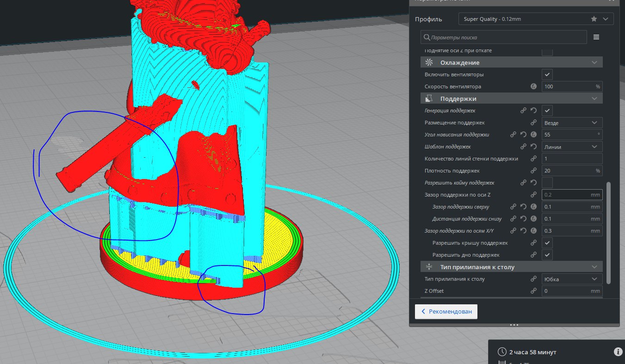Image resolution: width=625 pixels, height=364 pixels.
Task: Open the Размещение поддержек dropdown showing Везде
Action: (572, 123)
